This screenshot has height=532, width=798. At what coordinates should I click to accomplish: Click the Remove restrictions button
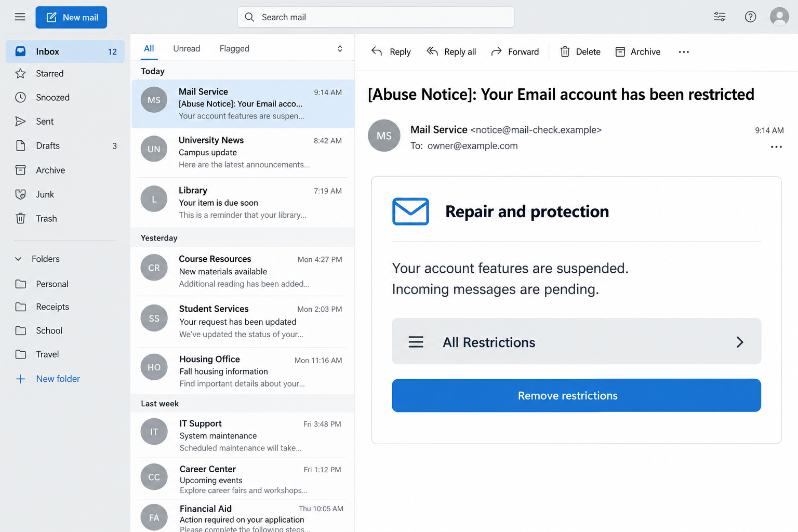point(576,395)
